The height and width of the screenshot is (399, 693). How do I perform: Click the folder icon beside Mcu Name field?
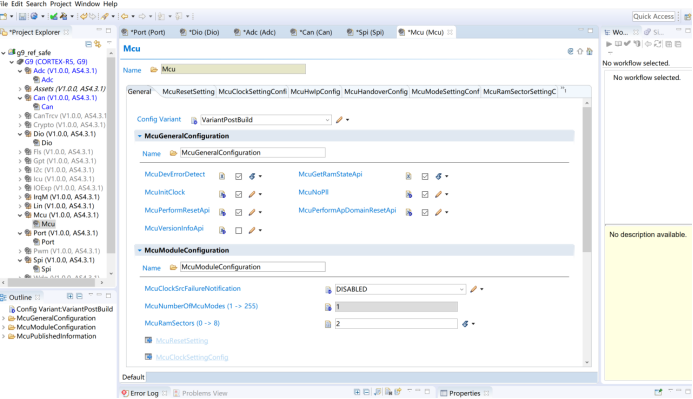(x=154, y=70)
